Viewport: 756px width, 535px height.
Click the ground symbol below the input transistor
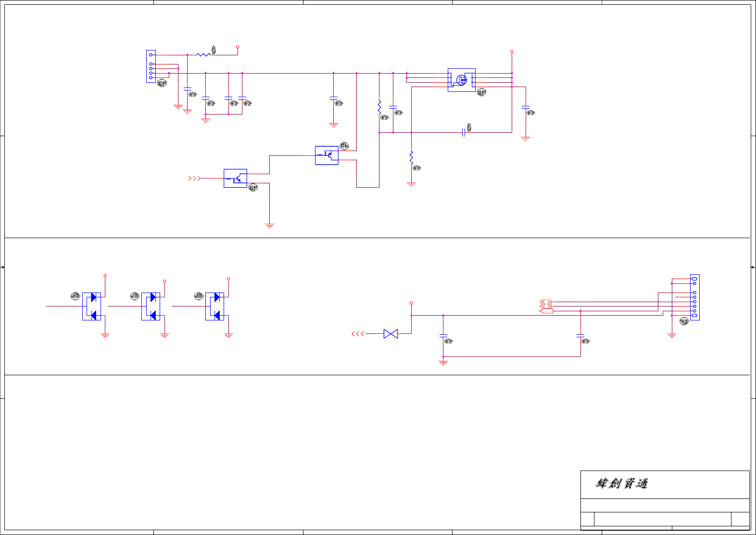269,225
